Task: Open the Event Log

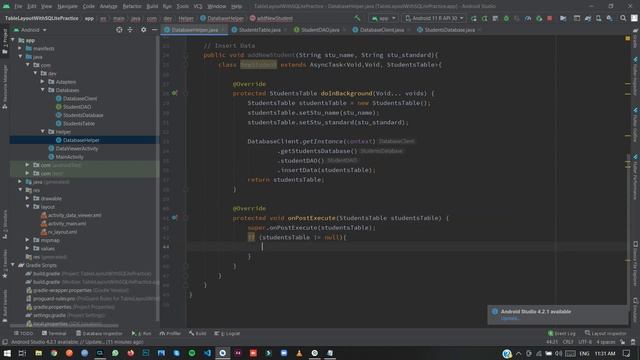Action: tap(562, 333)
